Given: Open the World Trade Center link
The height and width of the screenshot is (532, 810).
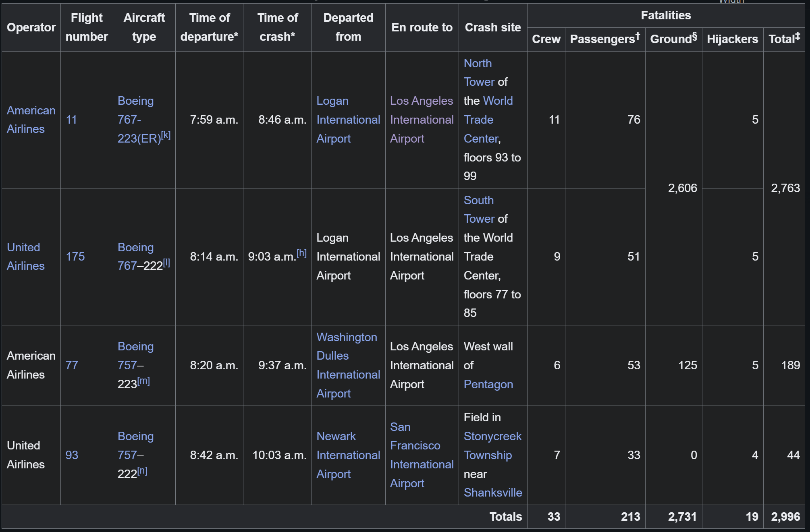Looking at the screenshot, I should [x=488, y=120].
